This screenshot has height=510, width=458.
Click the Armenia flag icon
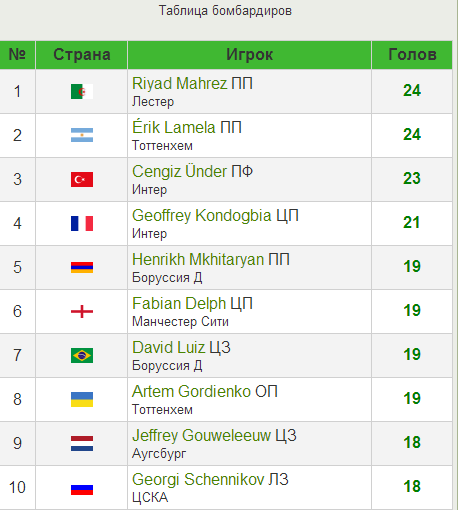click(x=82, y=267)
